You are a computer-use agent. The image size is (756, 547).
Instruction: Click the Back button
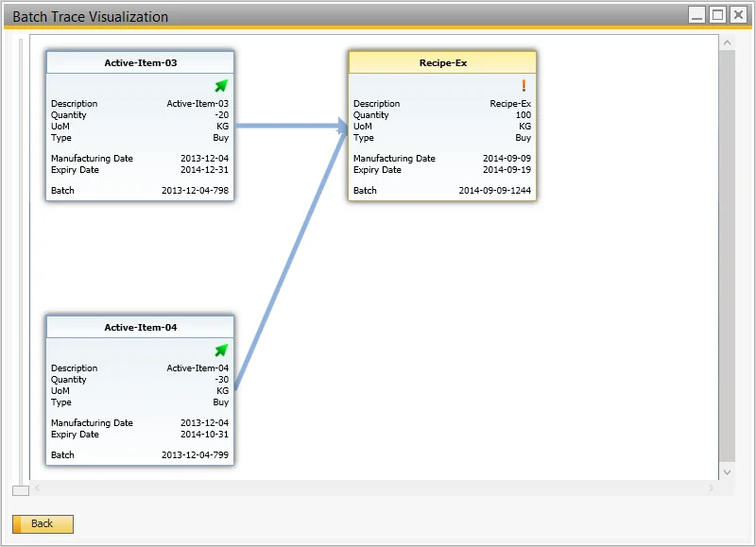coord(43,524)
